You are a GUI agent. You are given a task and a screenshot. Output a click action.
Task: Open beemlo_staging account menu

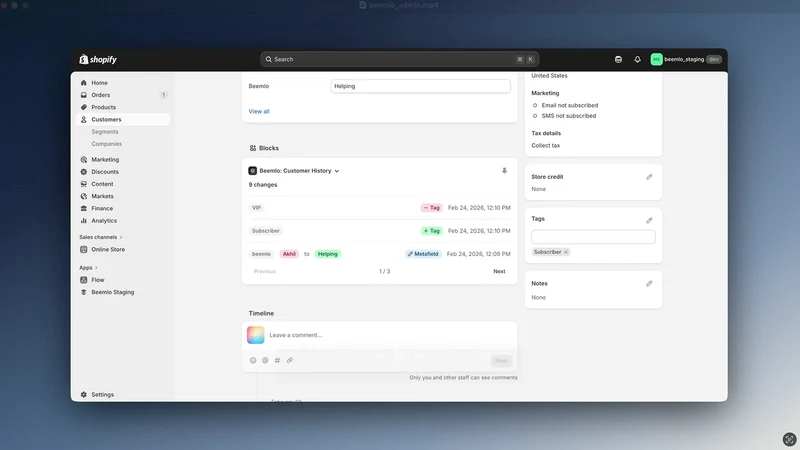click(x=686, y=59)
